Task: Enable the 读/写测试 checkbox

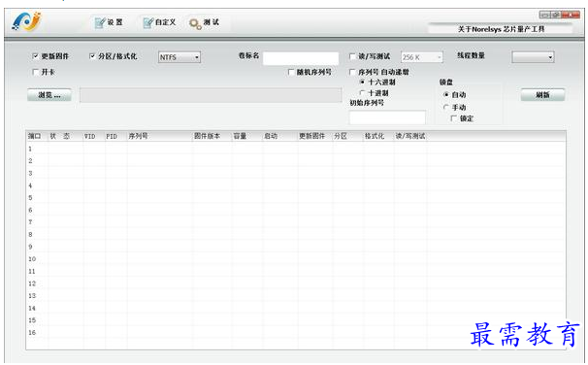Action: [352, 56]
